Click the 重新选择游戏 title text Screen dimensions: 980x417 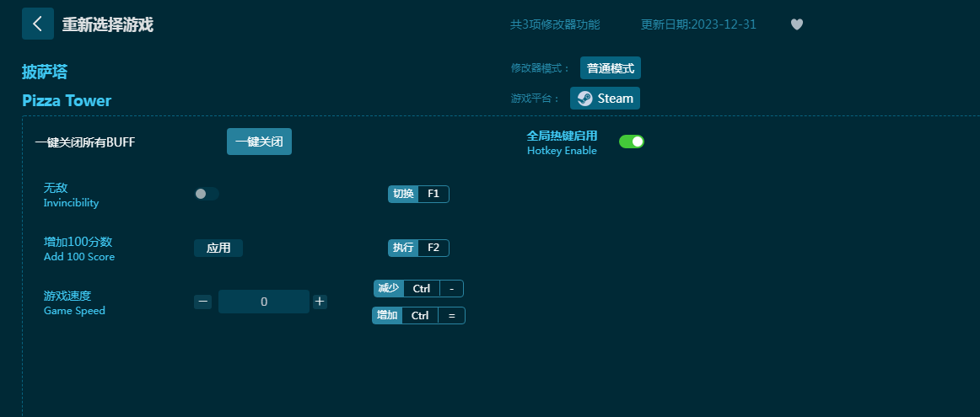coord(107,24)
